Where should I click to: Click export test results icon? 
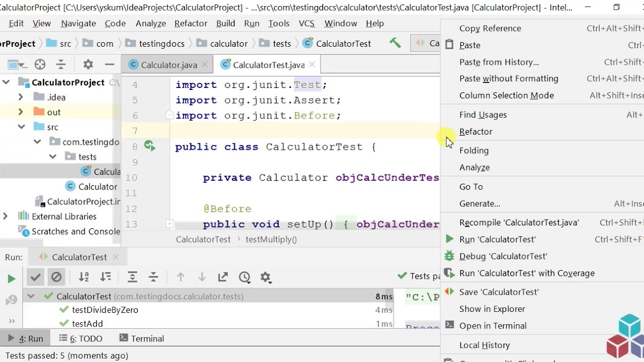[x=223, y=277]
